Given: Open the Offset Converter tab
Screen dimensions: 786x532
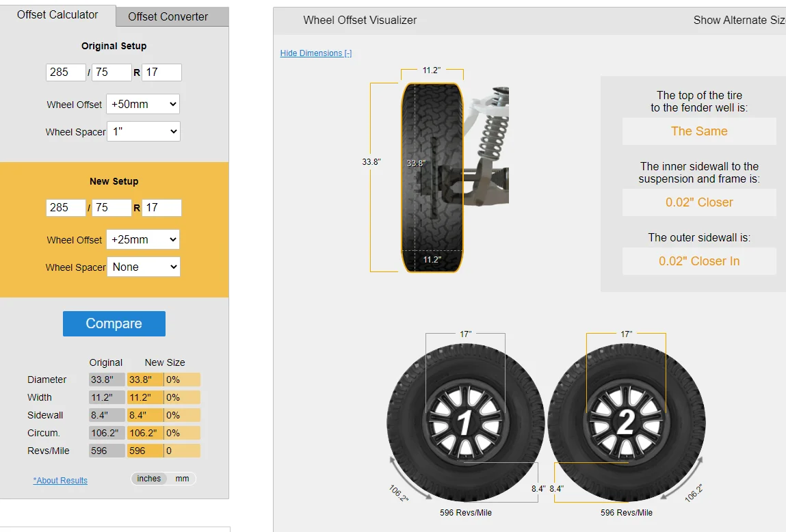Looking at the screenshot, I should click(x=172, y=16).
